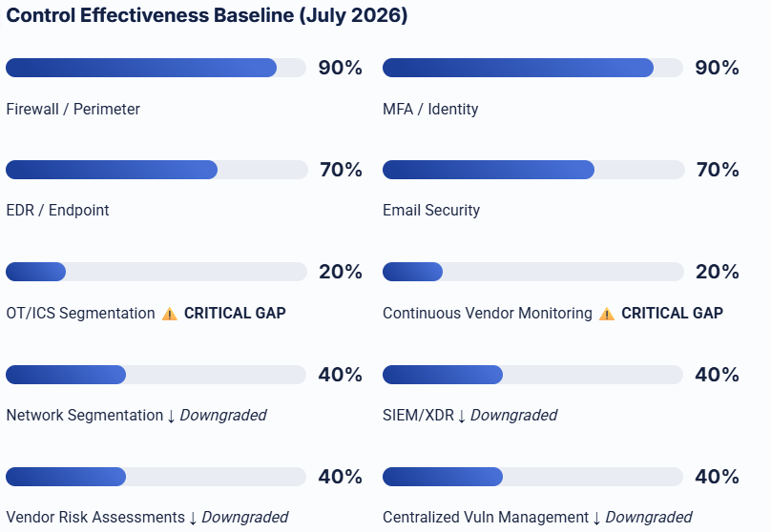Click the 'SIEM/XDR' label

coord(419,415)
